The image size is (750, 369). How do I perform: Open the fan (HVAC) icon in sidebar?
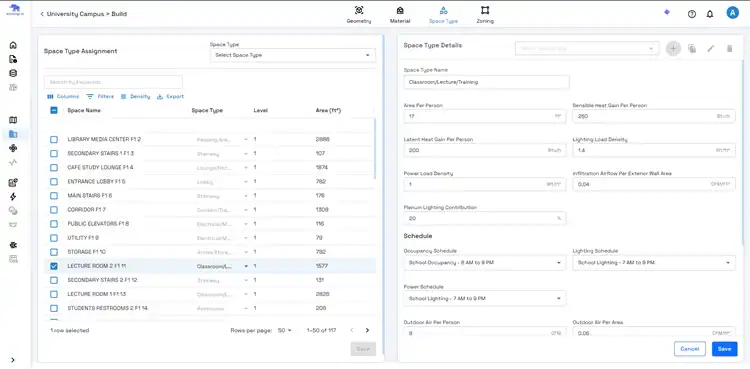[13, 148]
